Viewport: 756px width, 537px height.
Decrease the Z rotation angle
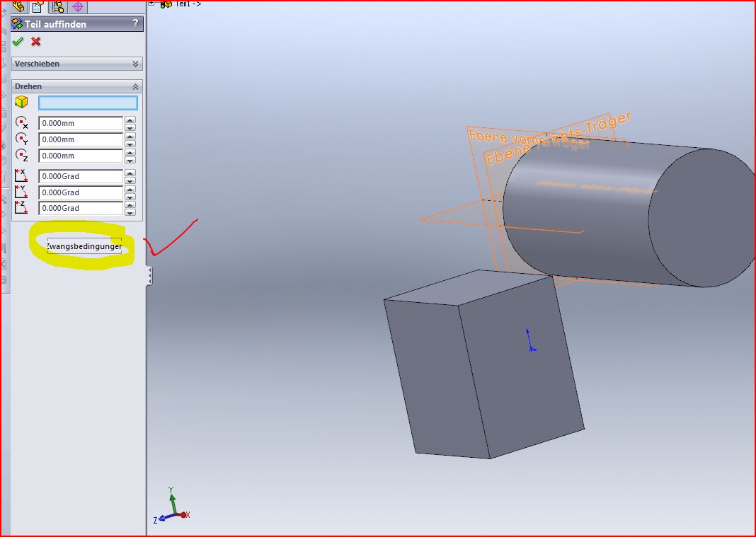pos(130,212)
